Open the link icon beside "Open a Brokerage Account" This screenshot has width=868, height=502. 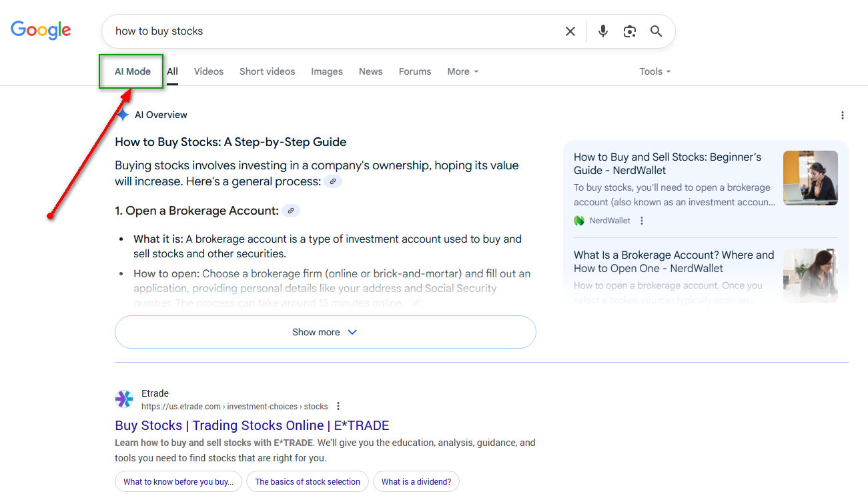click(x=291, y=211)
